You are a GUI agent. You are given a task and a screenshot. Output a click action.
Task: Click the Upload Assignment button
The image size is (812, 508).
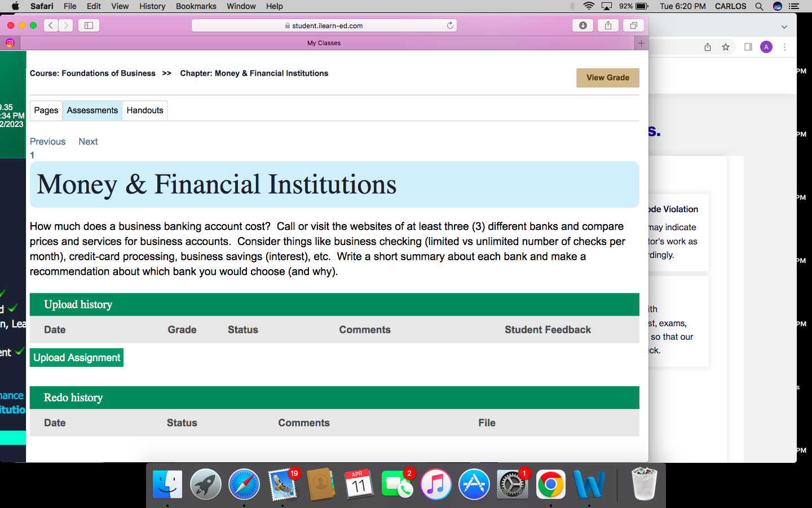(x=77, y=358)
